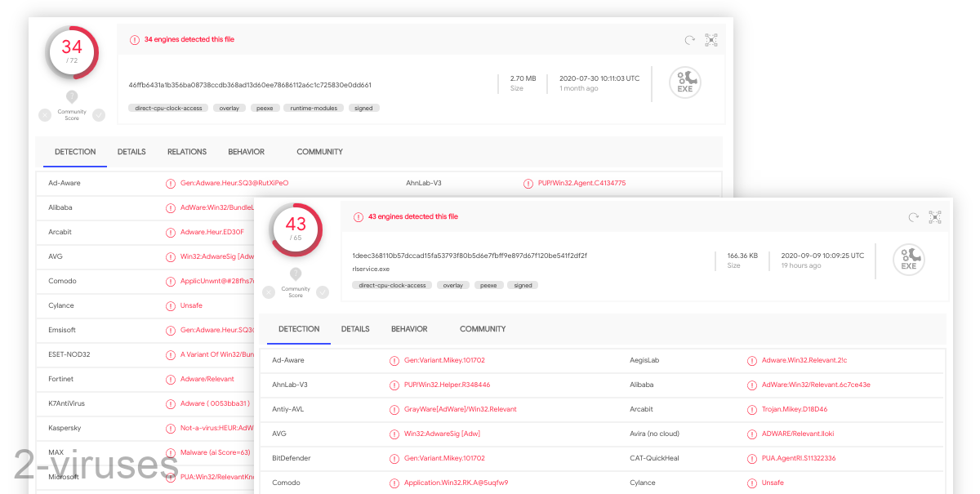Click 'Gen:Variant.Mikey.101702' in the BitDefender row

tap(444, 458)
